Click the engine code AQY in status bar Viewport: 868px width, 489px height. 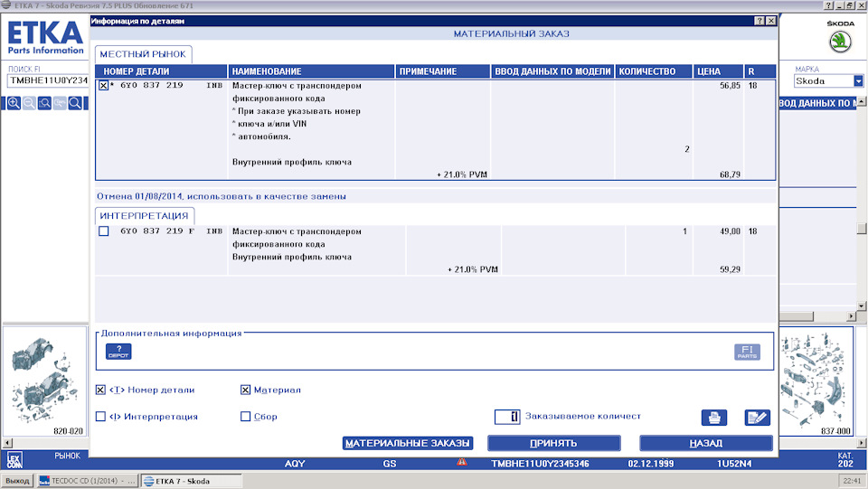point(295,464)
